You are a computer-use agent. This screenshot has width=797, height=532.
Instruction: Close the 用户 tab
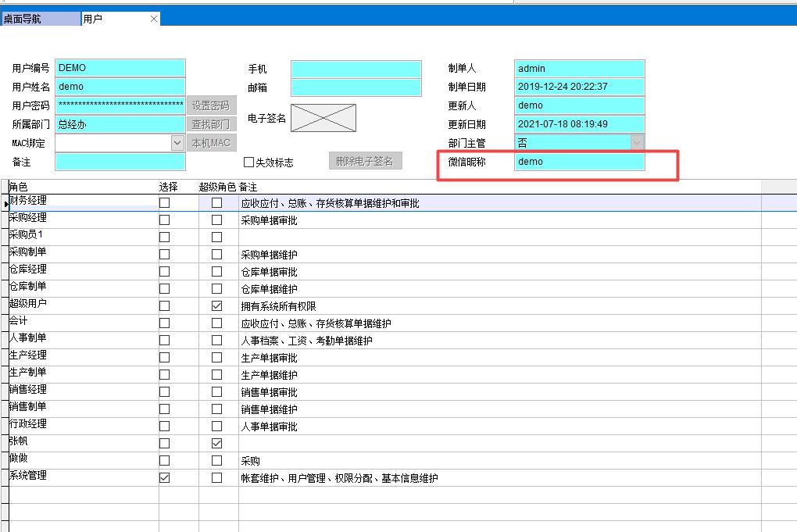click(x=153, y=19)
